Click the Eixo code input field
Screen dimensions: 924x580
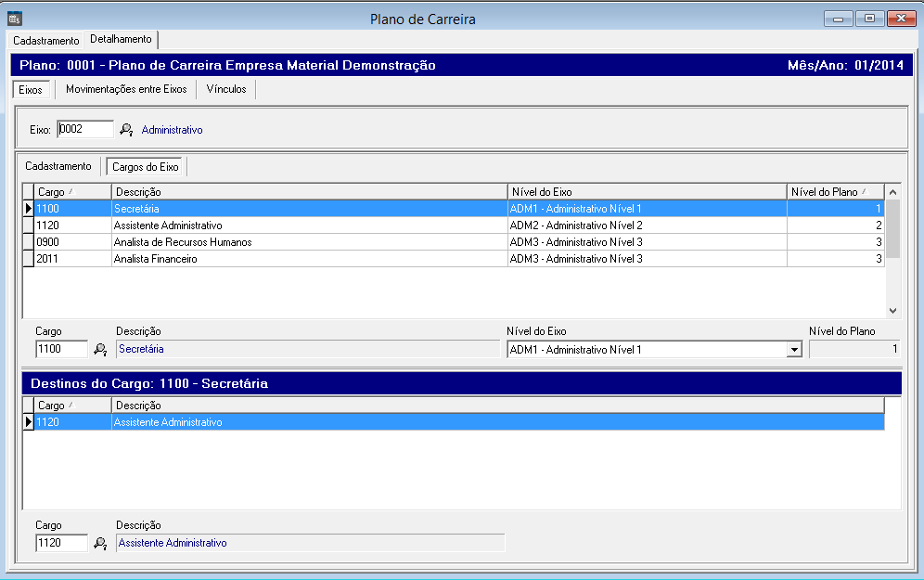click(84, 130)
